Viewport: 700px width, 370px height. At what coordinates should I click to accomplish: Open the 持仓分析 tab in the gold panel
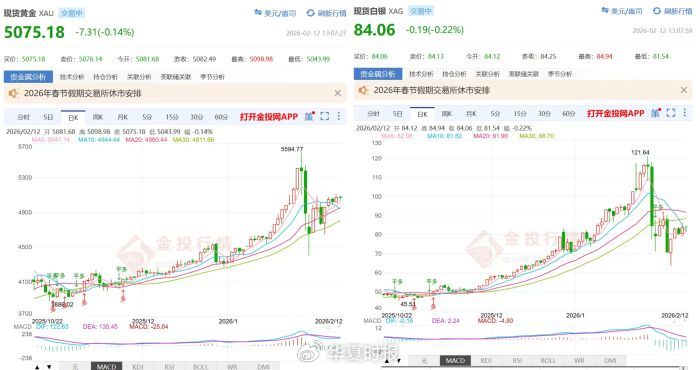105,77
